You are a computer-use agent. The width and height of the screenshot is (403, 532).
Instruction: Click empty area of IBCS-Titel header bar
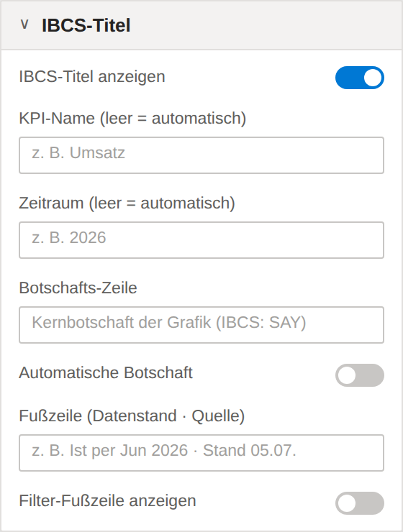(x=265, y=25)
